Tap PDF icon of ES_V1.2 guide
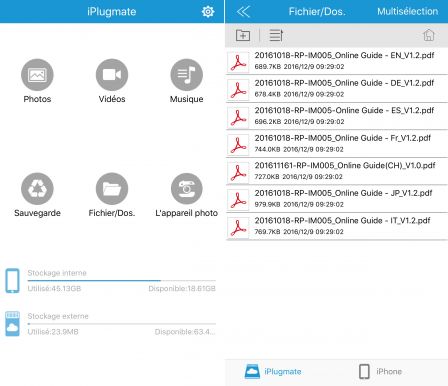The width and height of the screenshot is (448, 386). [238, 117]
